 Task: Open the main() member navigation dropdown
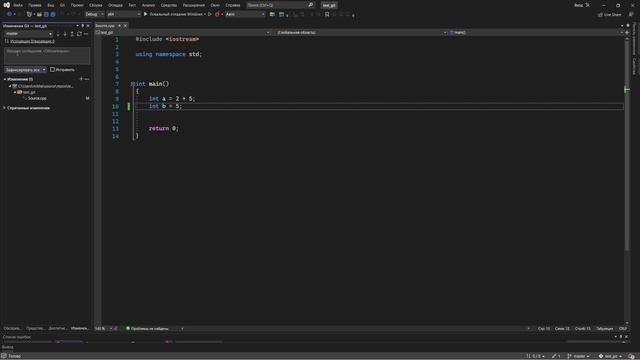click(535, 33)
